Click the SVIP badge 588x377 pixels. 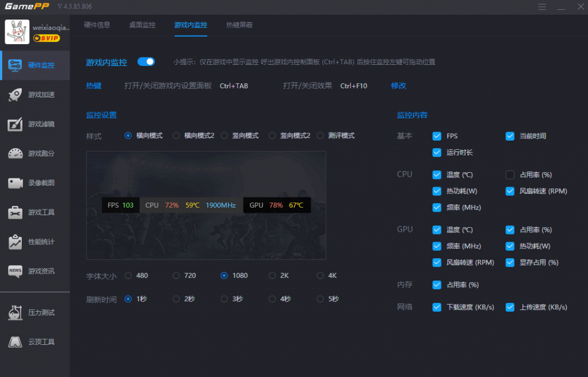tap(47, 38)
